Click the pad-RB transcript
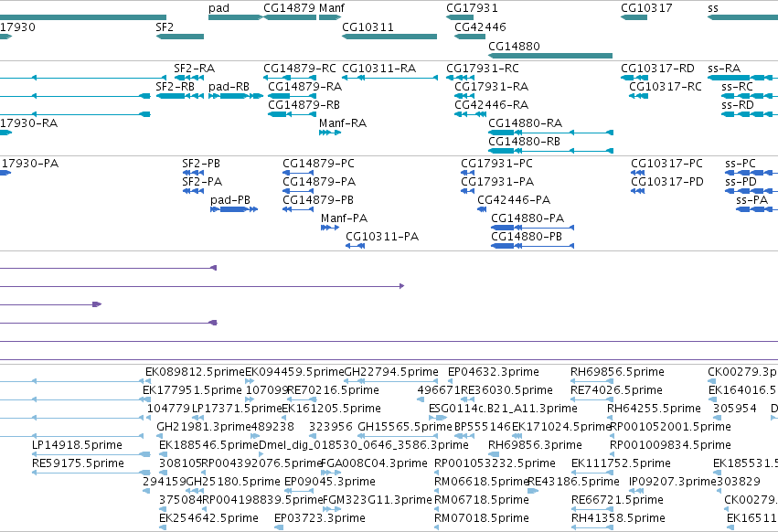Viewport: 778px width, 532px height. coord(236,96)
